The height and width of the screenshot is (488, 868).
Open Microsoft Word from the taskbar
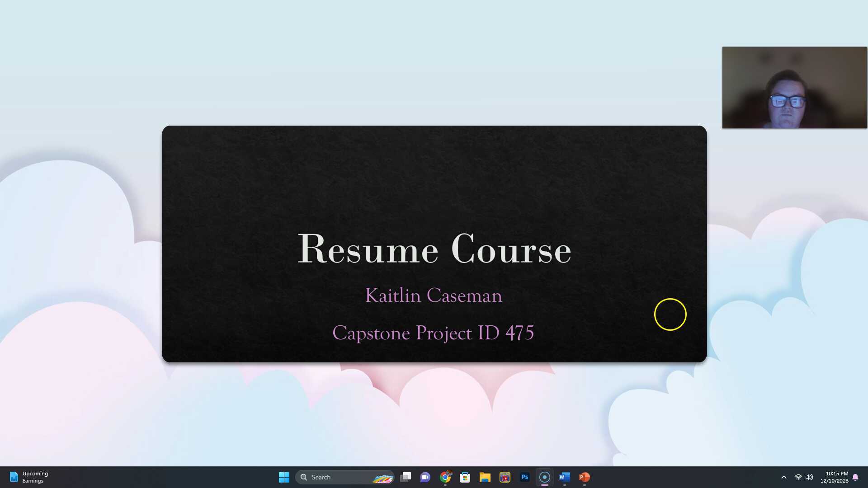[564, 477]
